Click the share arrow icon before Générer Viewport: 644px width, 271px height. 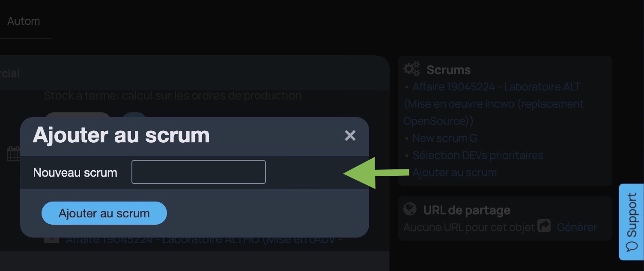[x=544, y=226]
